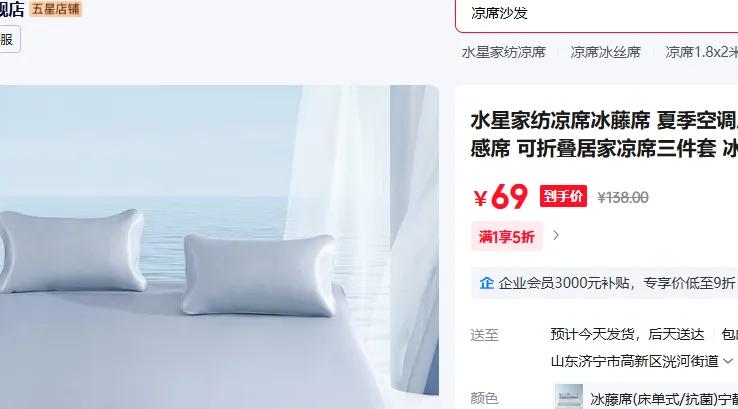
Task: Click the search box containing 凉席沙发
Action: point(596,14)
